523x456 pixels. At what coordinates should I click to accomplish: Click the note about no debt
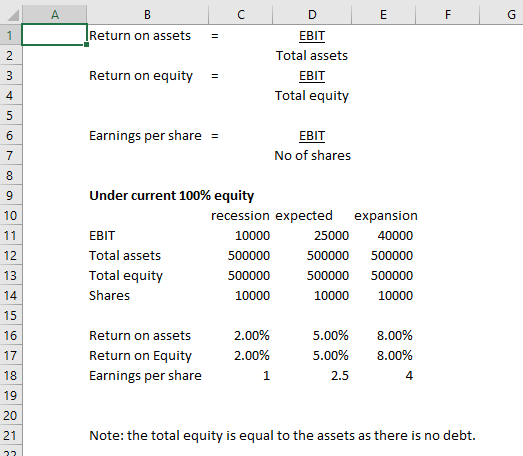click(x=282, y=436)
